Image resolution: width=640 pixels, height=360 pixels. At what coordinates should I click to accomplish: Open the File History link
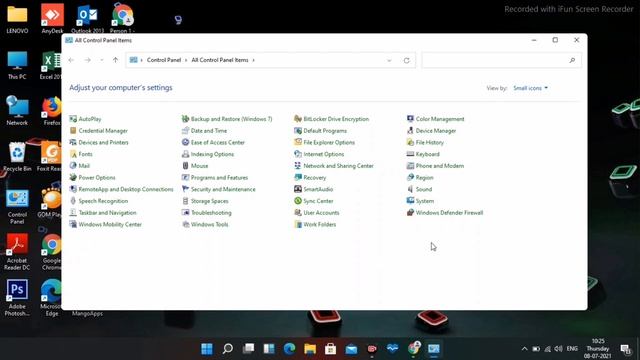tap(429, 142)
